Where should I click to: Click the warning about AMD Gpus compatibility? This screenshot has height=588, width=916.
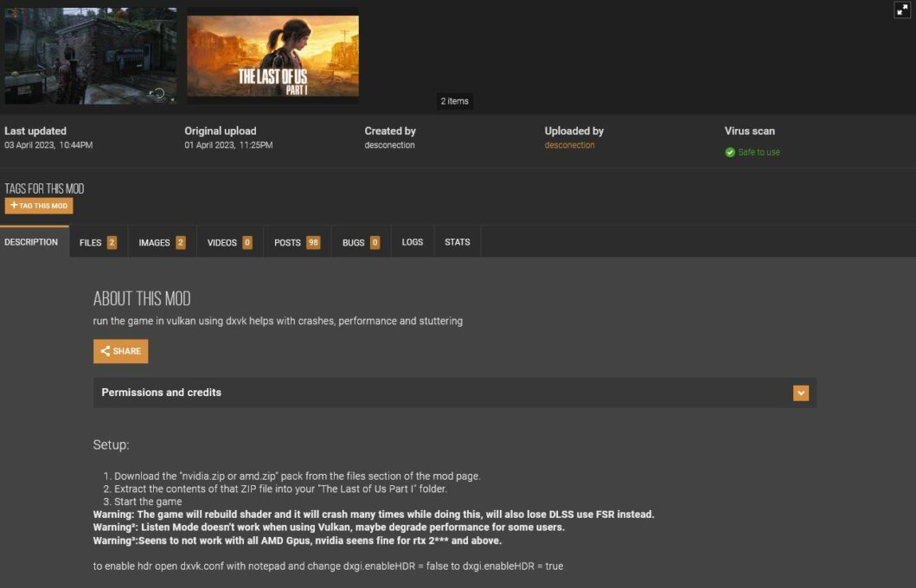click(298, 540)
